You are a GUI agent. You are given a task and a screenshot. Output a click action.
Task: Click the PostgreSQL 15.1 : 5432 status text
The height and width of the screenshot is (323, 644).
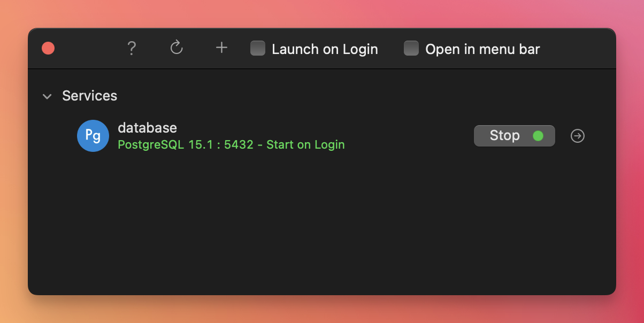tap(185, 145)
